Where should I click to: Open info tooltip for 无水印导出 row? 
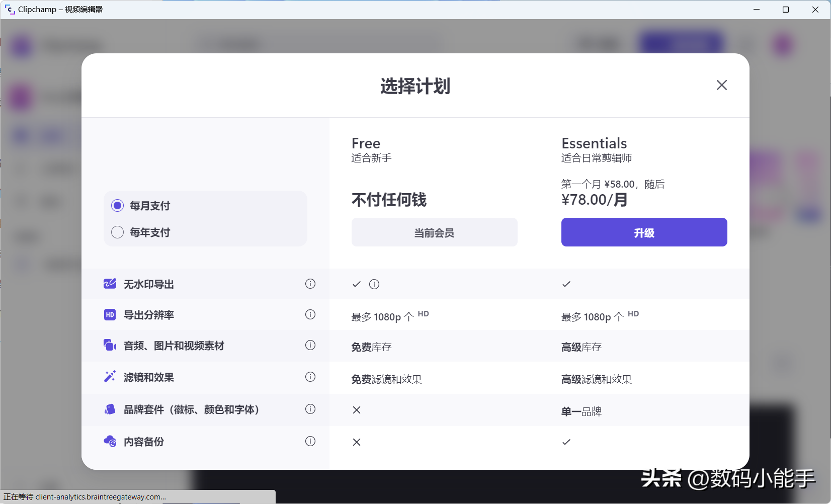(x=310, y=284)
